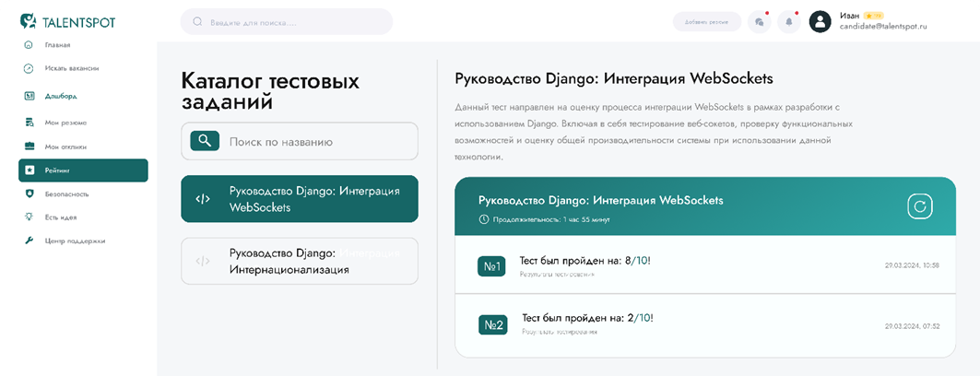Click the refresh icon in test header

[920, 206]
